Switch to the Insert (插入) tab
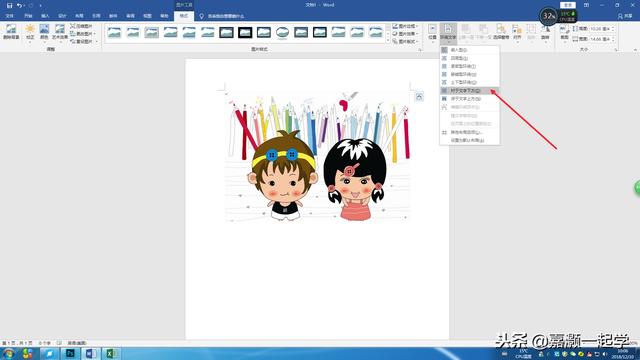640x360 pixels. [x=45, y=16]
